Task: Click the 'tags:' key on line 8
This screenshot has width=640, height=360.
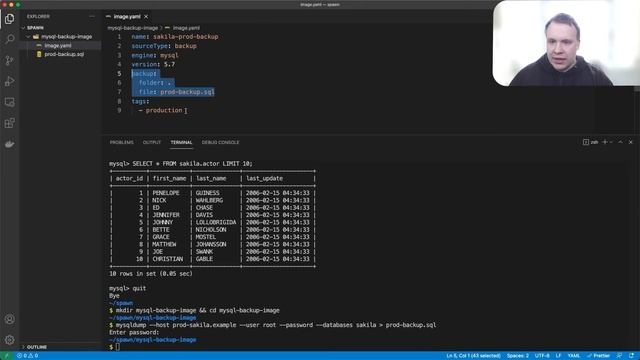Action: (x=140, y=101)
